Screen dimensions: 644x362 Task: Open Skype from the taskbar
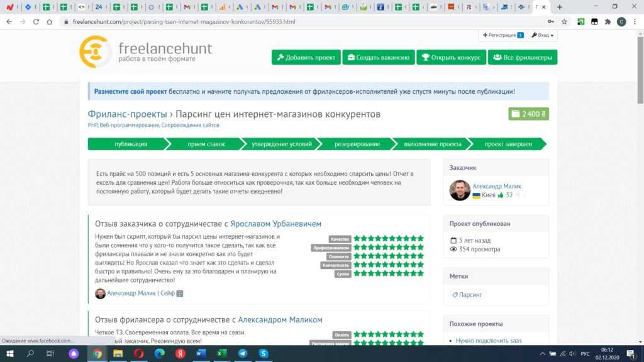click(x=264, y=353)
